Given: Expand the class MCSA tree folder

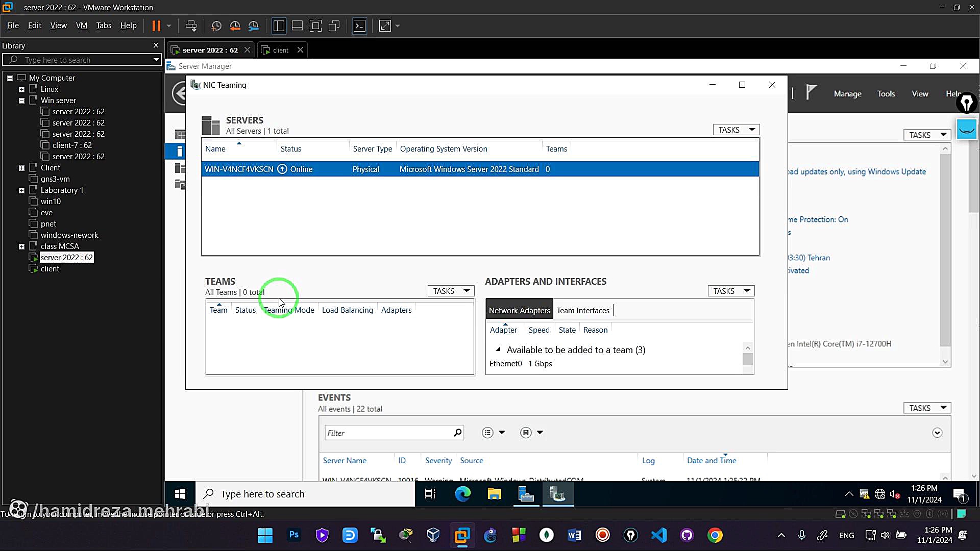Looking at the screenshot, I should pyautogui.click(x=21, y=246).
